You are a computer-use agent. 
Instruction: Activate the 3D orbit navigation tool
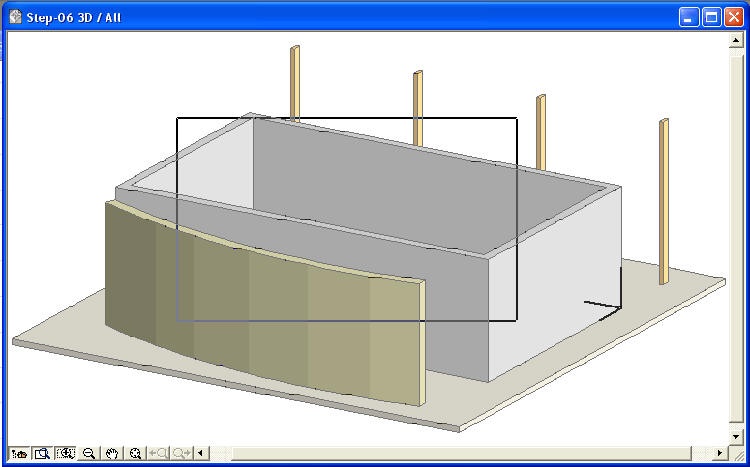pos(19,453)
